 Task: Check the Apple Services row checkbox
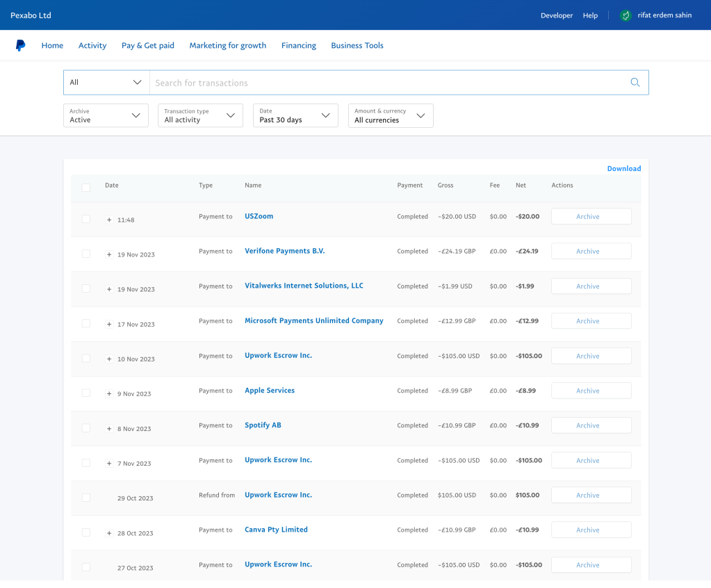tap(85, 393)
